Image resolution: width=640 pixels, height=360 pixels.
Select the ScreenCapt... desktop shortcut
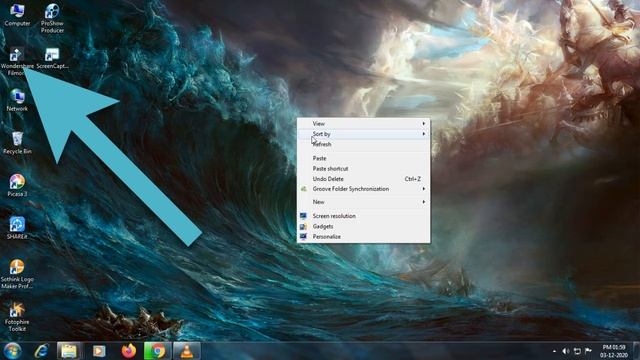(52, 58)
